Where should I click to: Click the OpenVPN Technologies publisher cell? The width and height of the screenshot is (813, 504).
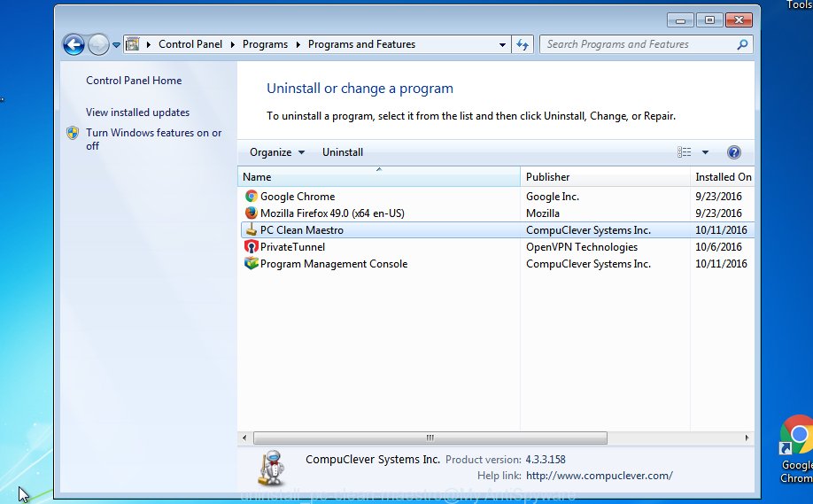coord(582,247)
